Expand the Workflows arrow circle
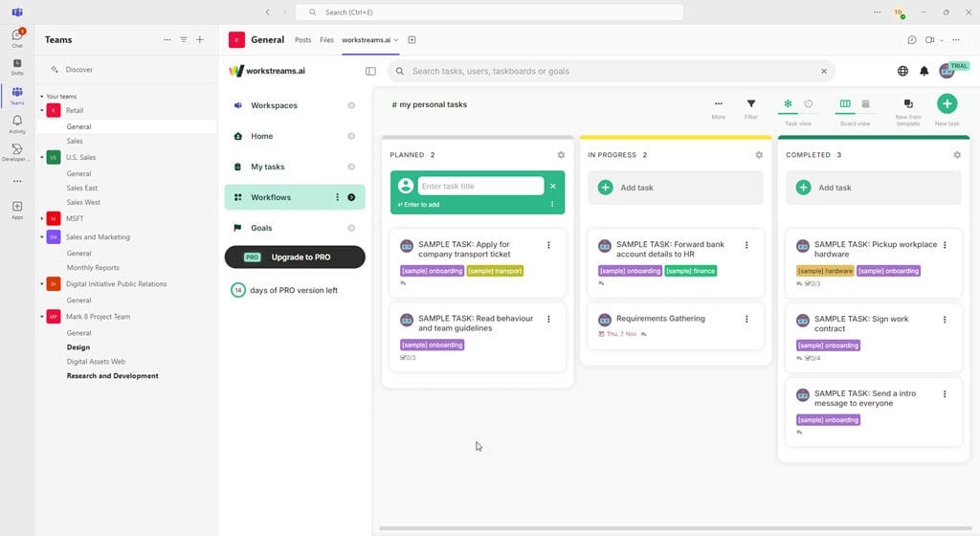The width and height of the screenshot is (980, 536). point(351,197)
